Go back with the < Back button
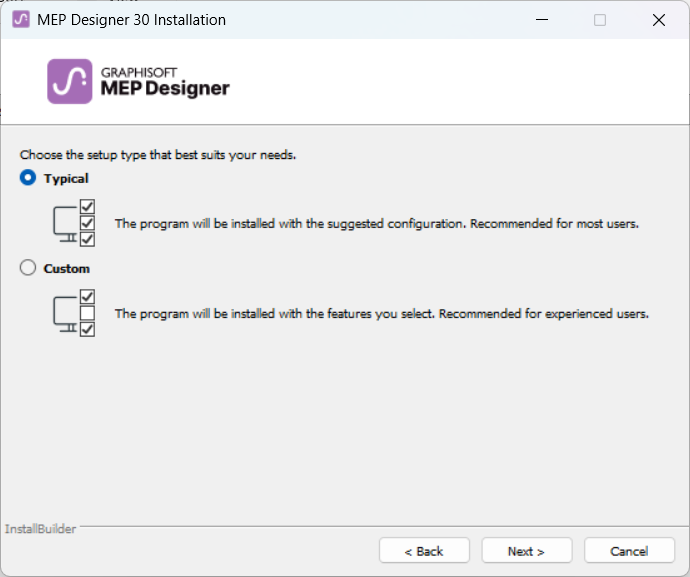The image size is (690, 577). click(424, 551)
